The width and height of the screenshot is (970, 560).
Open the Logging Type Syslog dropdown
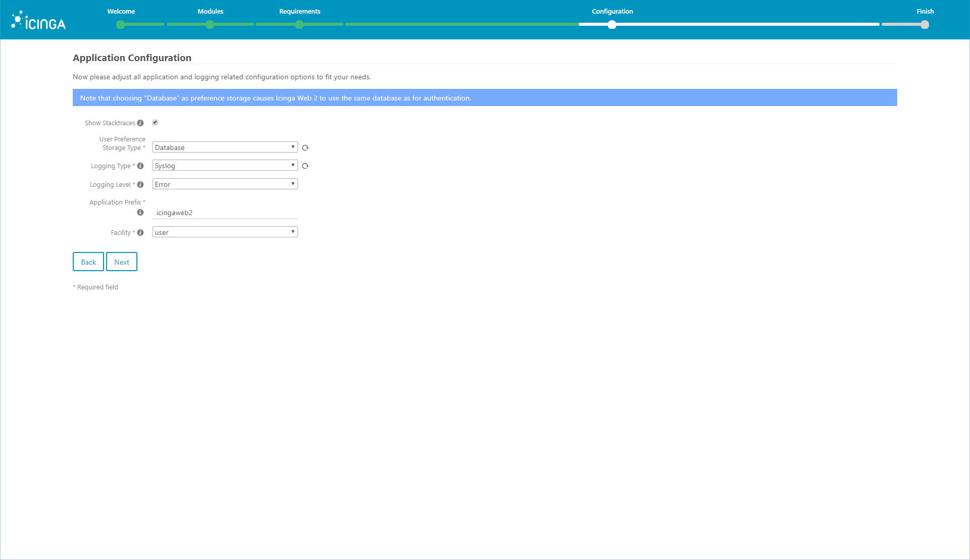click(x=225, y=166)
